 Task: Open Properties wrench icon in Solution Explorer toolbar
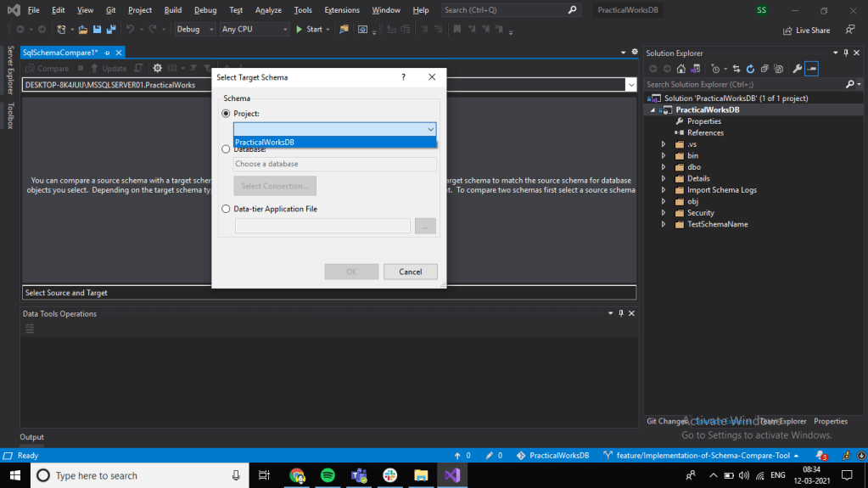pyautogui.click(x=797, y=69)
